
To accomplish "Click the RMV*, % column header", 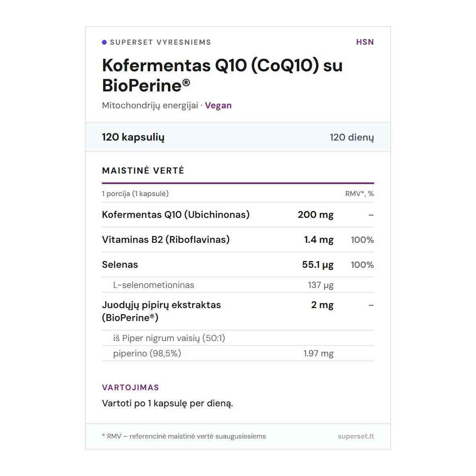I will tap(359, 194).
